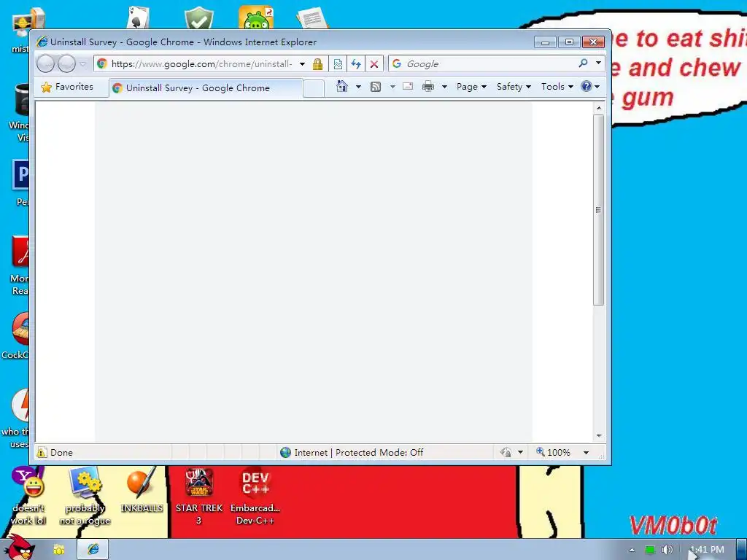Viewport: 747px width, 560px height.
Task: Click the privacy report status icon
Action: tap(506, 452)
